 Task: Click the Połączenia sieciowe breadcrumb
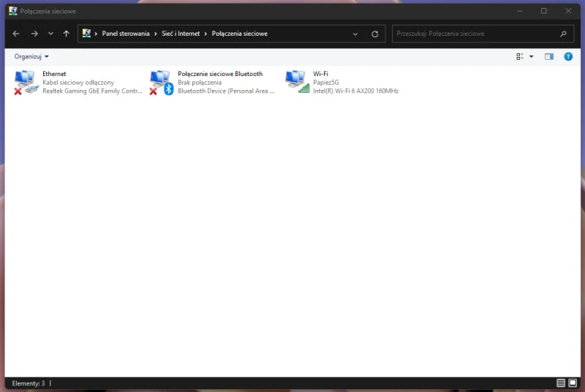point(240,34)
